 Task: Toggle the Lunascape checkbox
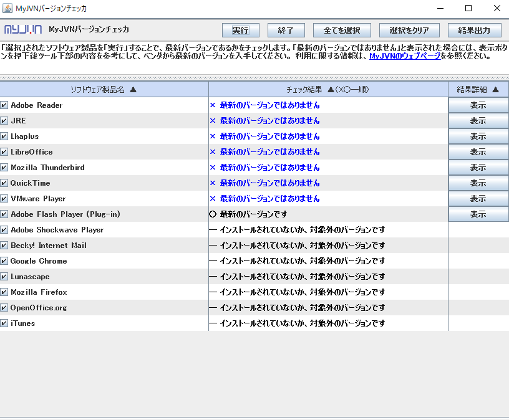pos(4,276)
